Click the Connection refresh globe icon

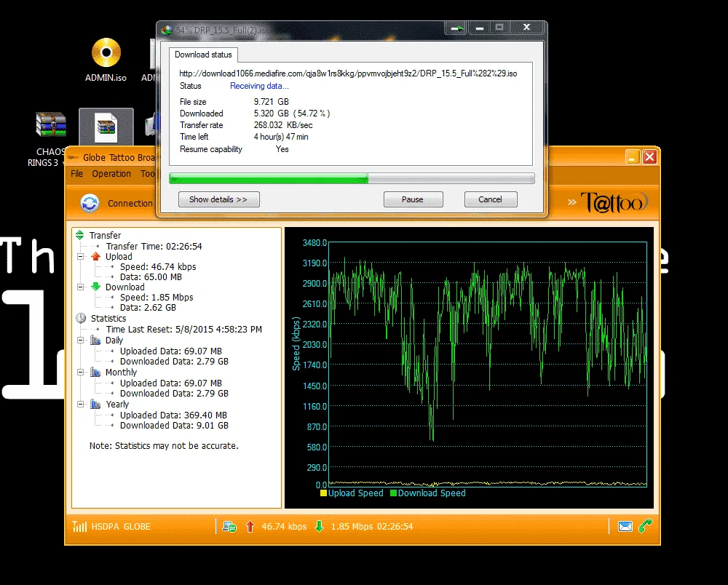90,203
